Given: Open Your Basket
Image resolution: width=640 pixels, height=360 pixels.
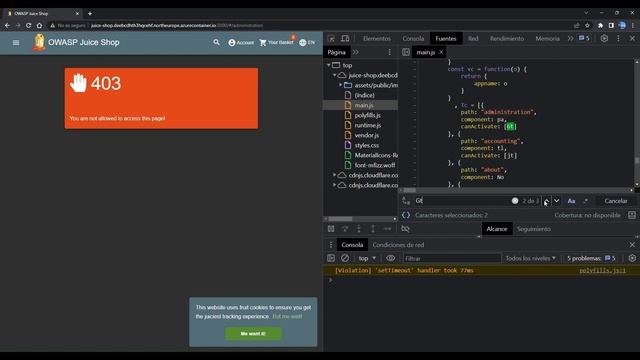Looking at the screenshot, I should pyautogui.click(x=276, y=42).
